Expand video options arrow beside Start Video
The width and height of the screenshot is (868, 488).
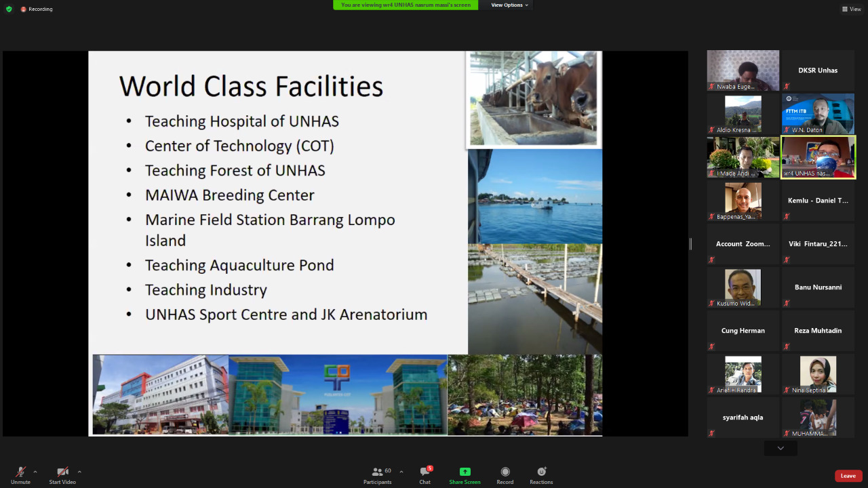[79, 472]
